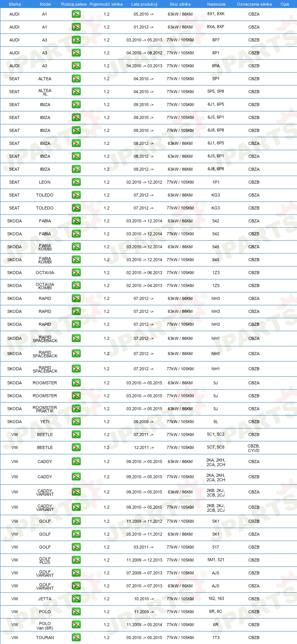The width and height of the screenshot is (297, 644).
Task: Click the fuel icon in VW Polo Van (6R) row
Action: (x=76, y=625)
